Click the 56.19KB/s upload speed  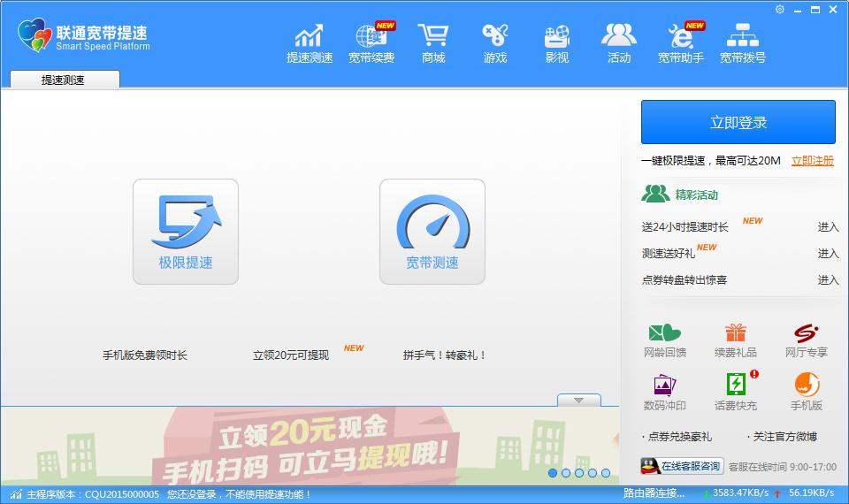point(811,493)
